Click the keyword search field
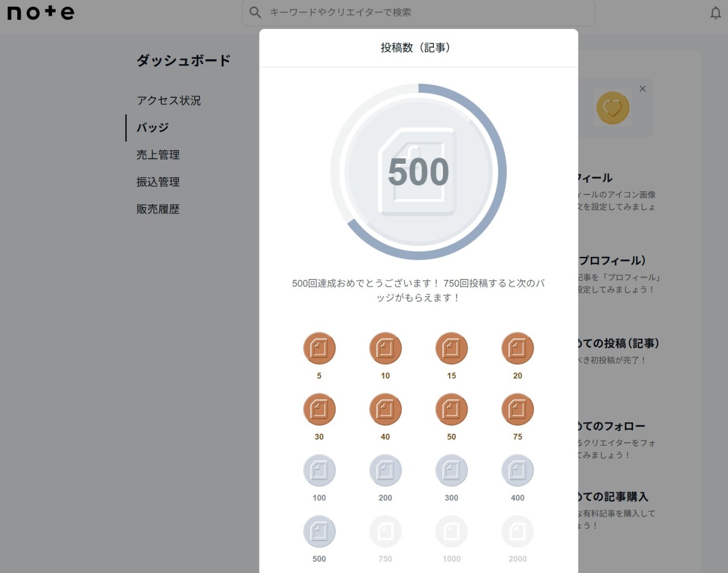Image resolution: width=728 pixels, height=573 pixels. 427,13
